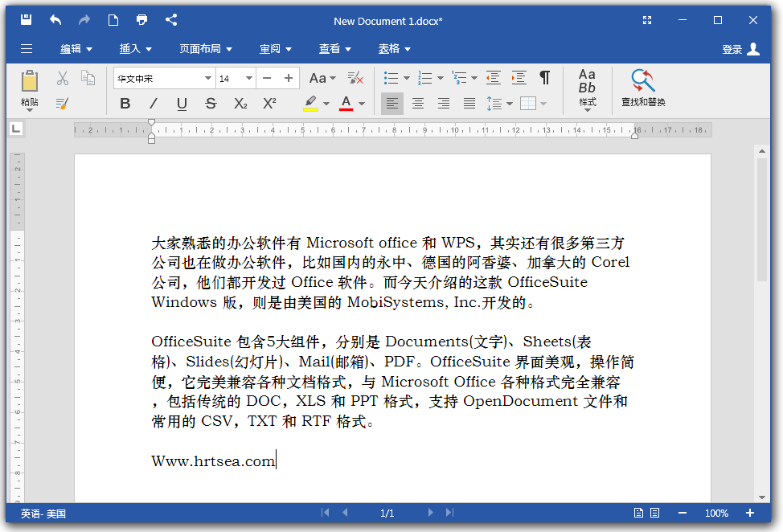
Task: Switch to full screen mode icon
Action: (x=647, y=20)
